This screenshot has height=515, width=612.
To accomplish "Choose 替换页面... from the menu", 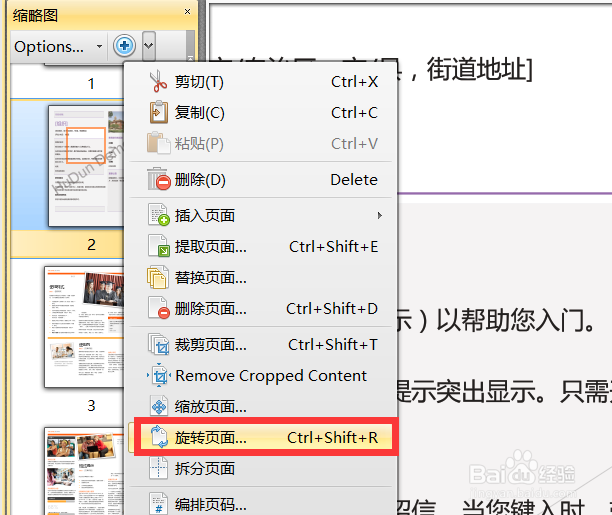I will (261, 278).
